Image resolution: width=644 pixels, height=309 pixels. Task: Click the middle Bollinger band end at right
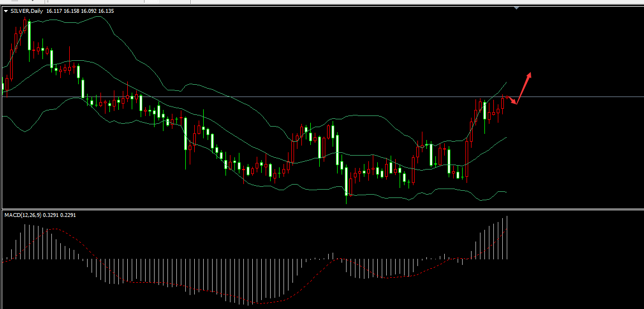pos(505,137)
